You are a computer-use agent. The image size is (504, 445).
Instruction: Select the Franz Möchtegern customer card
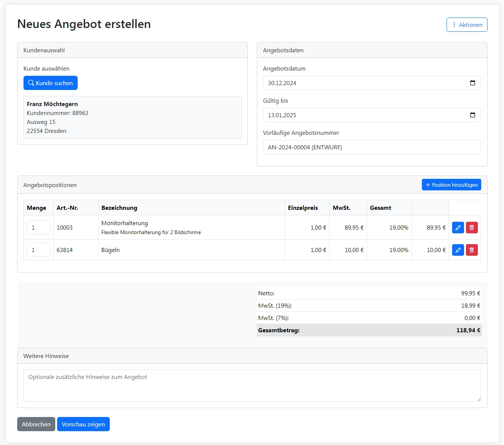click(132, 117)
